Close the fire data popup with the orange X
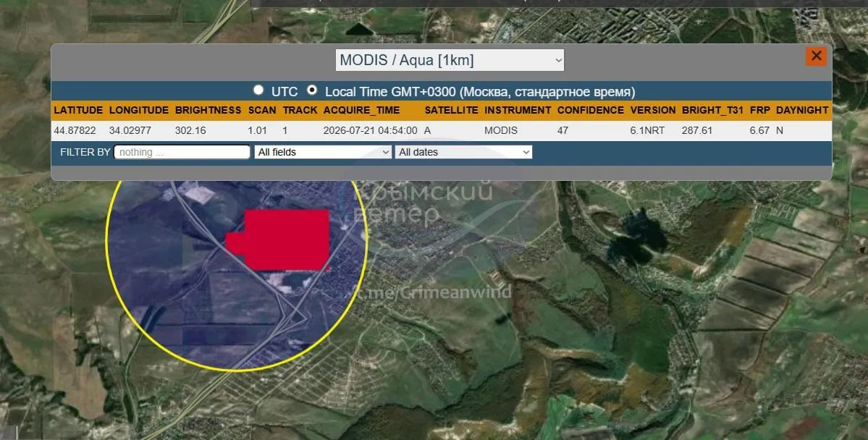This screenshot has height=440, width=868. point(816,56)
